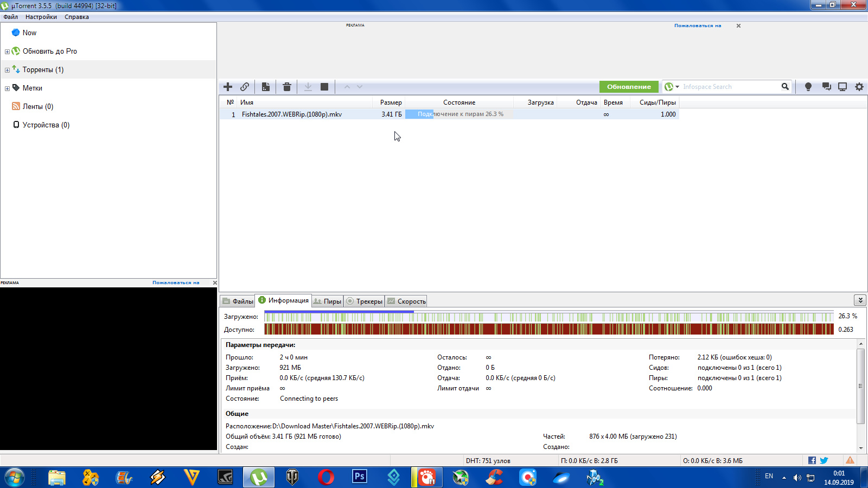The height and width of the screenshot is (488, 868).
Task: Click the 'Метки' sidebar label
Action: pos(33,88)
